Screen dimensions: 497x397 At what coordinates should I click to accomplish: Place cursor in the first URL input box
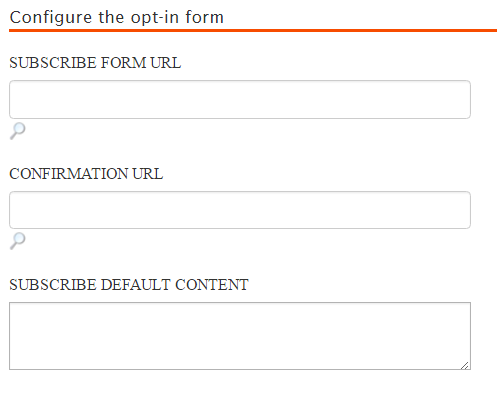point(240,99)
